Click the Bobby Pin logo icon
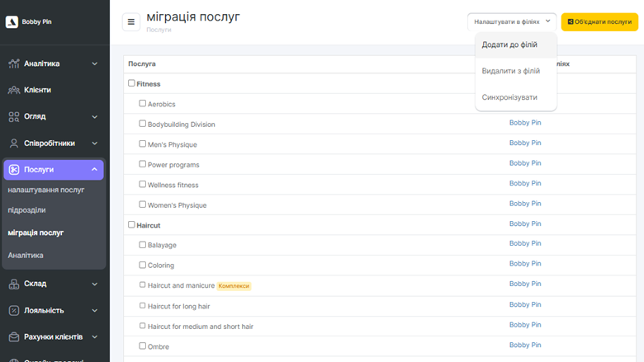The image size is (644, 362). 12,22
